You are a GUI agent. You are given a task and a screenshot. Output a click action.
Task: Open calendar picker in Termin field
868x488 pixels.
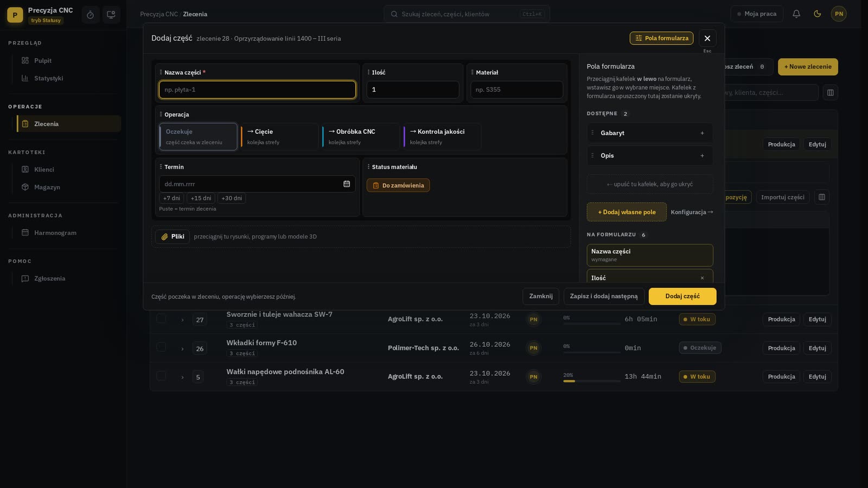(x=347, y=184)
